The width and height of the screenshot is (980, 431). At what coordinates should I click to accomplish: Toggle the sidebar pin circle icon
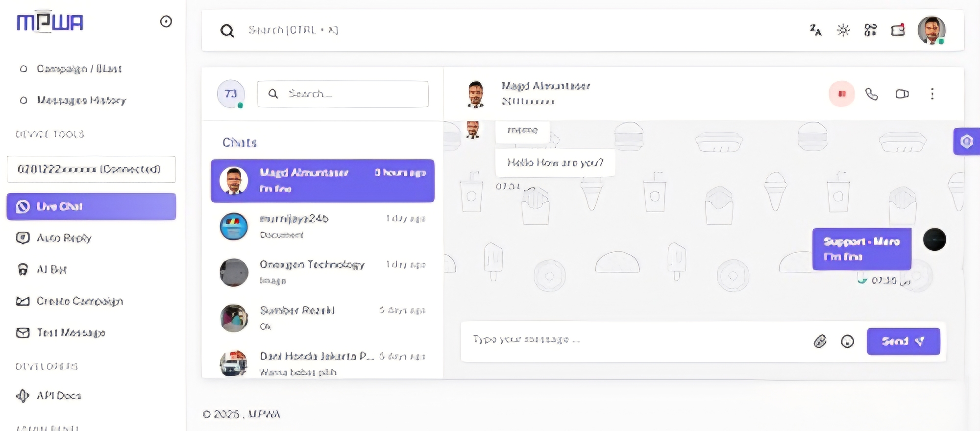(x=166, y=22)
